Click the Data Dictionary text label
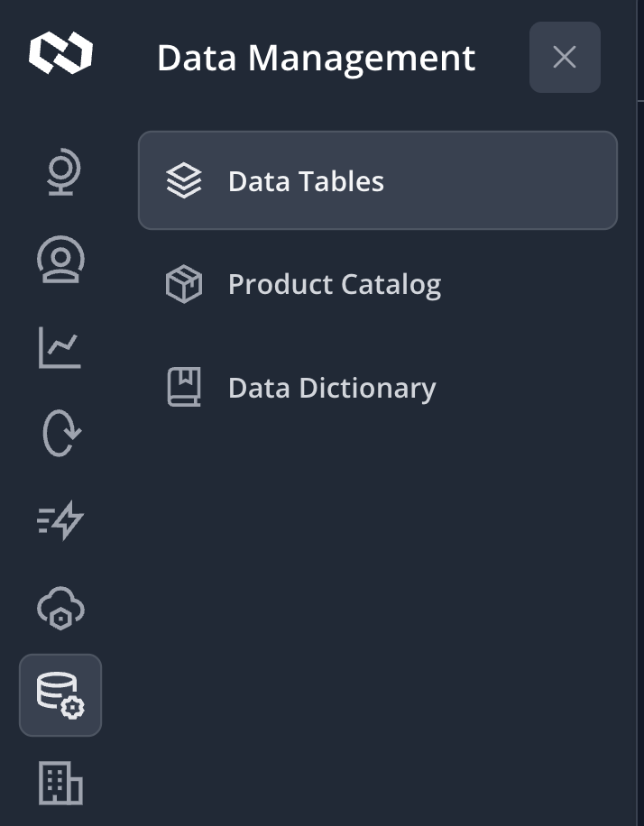Image resolution: width=644 pixels, height=826 pixels. tap(332, 388)
